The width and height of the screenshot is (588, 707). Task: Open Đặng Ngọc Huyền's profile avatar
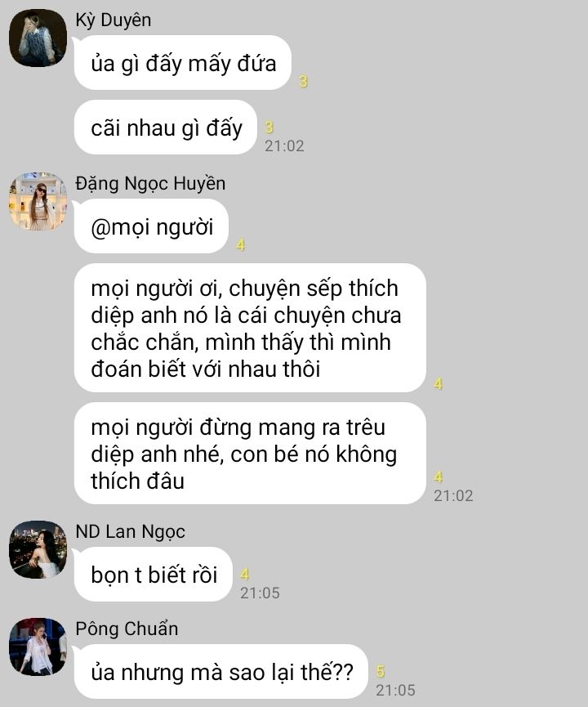pyautogui.click(x=38, y=201)
